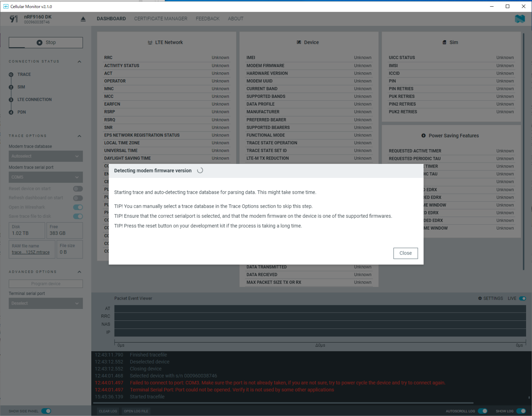Close the firmware detection dialog
This screenshot has height=416, width=532.
(405, 253)
